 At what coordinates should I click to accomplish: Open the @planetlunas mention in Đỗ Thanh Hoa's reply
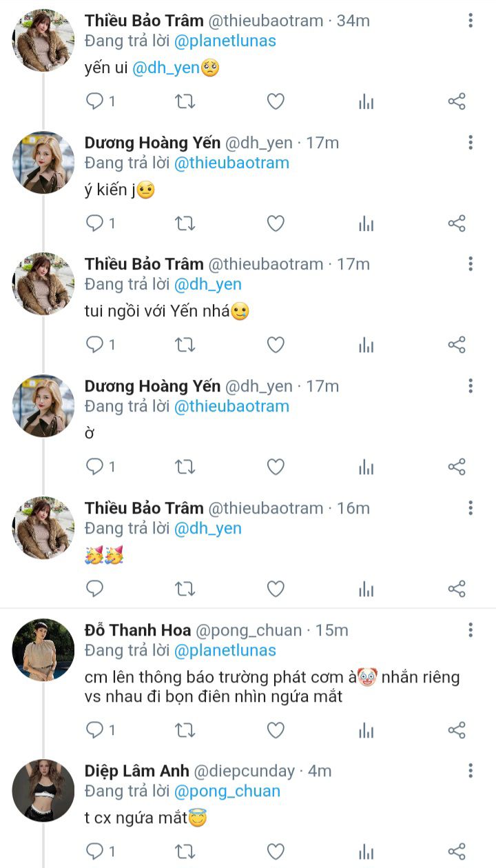click(225, 650)
